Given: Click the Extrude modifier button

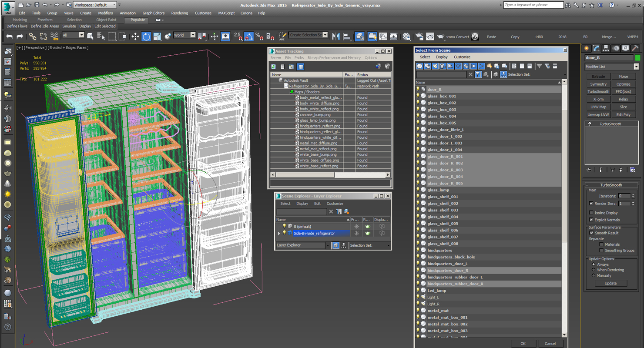Looking at the screenshot, I should coord(598,77).
